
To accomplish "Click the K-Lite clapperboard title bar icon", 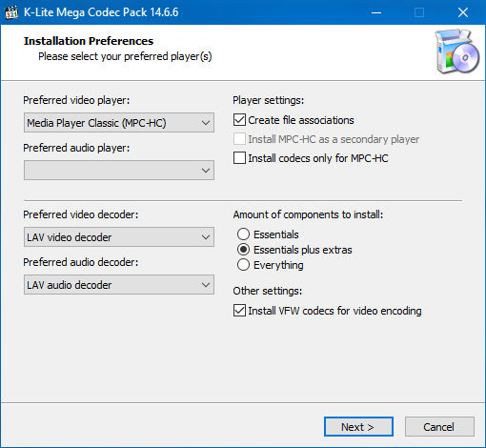I will 11,12.
